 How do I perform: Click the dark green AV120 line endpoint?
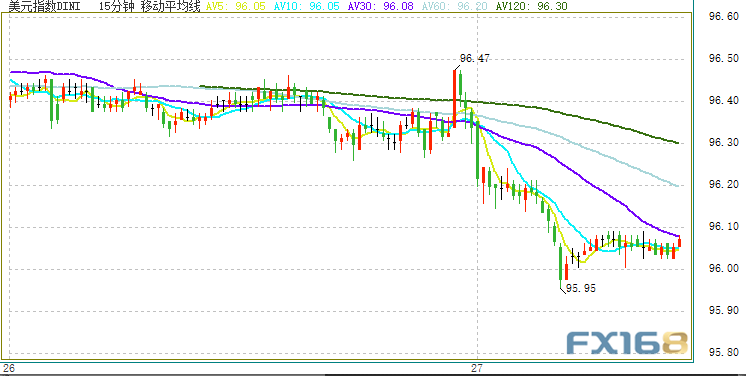tap(677, 142)
